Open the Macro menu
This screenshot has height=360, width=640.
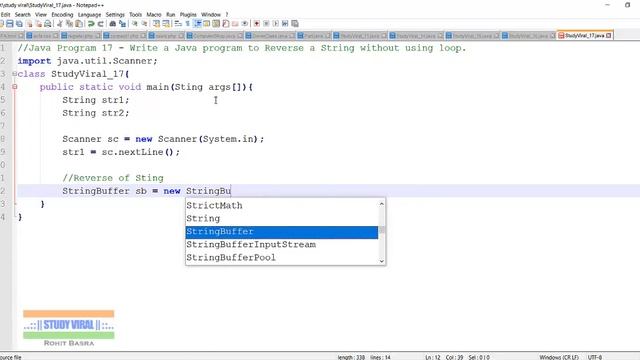tap(154, 15)
